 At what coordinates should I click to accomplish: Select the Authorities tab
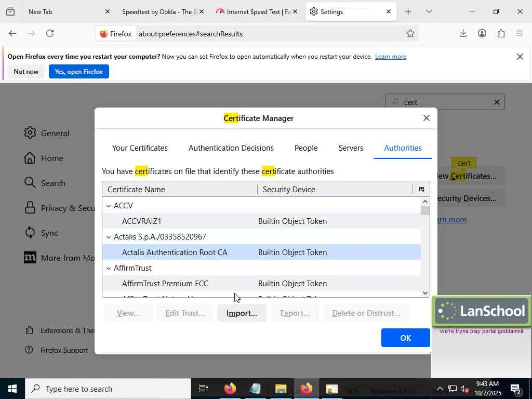[x=403, y=148]
